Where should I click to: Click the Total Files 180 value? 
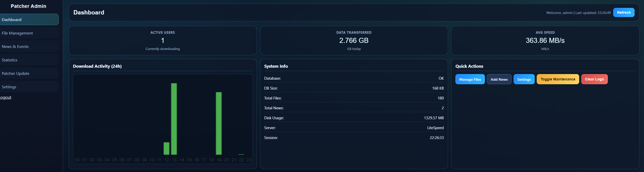coord(441,98)
